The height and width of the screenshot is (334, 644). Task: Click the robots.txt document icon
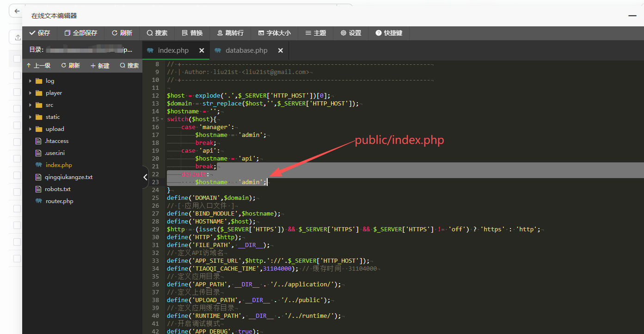(x=39, y=189)
